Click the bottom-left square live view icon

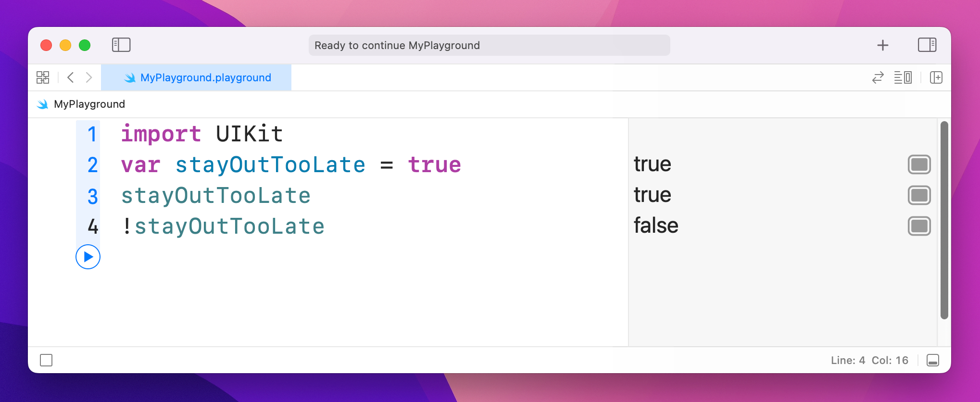pos(46,360)
